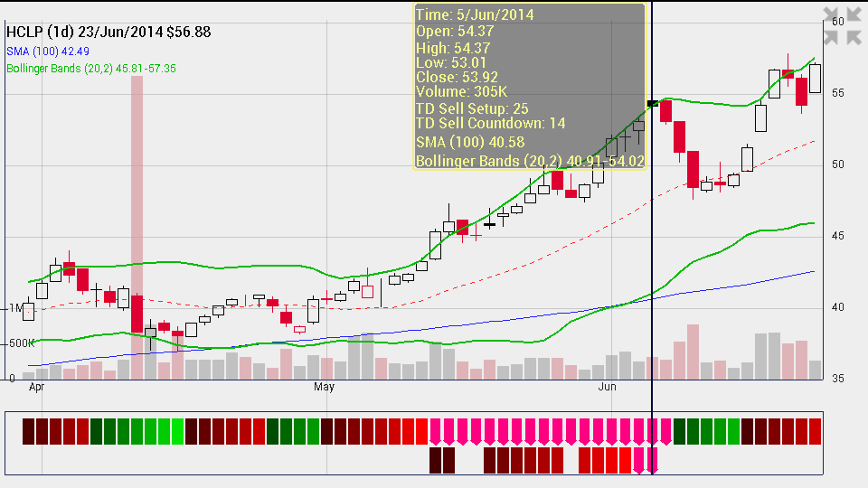Click Bollinger Bands 40.91-54.02 in the tooltip
The width and height of the screenshot is (868, 488).
[531, 161]
